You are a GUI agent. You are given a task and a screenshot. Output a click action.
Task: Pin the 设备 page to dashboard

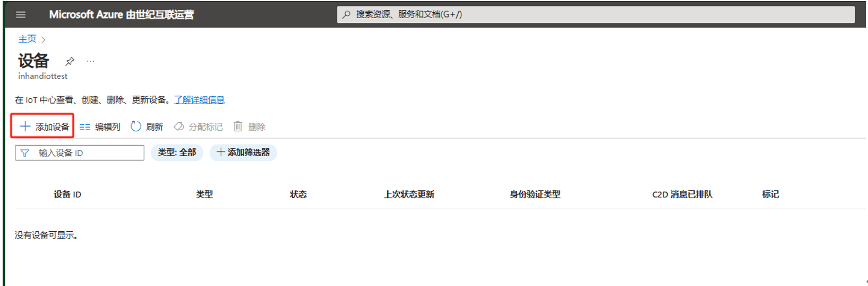pos(70,61)
